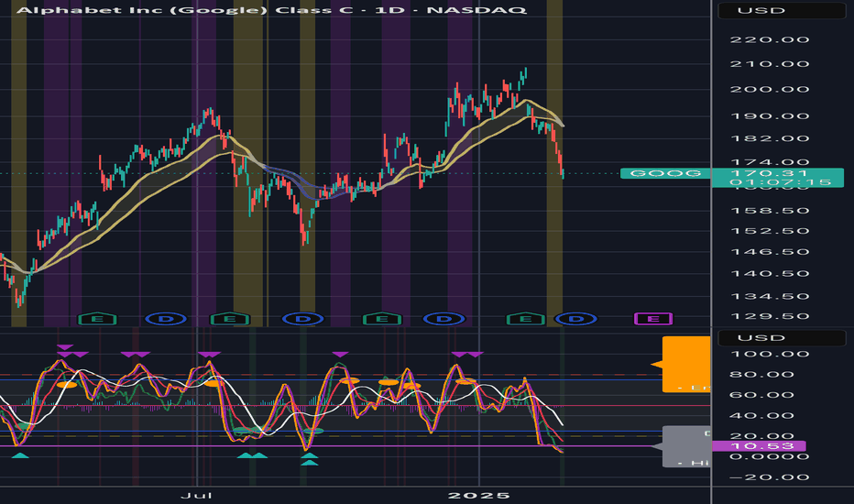Click the dividend D marker just left of Jul

click(166, 319)
